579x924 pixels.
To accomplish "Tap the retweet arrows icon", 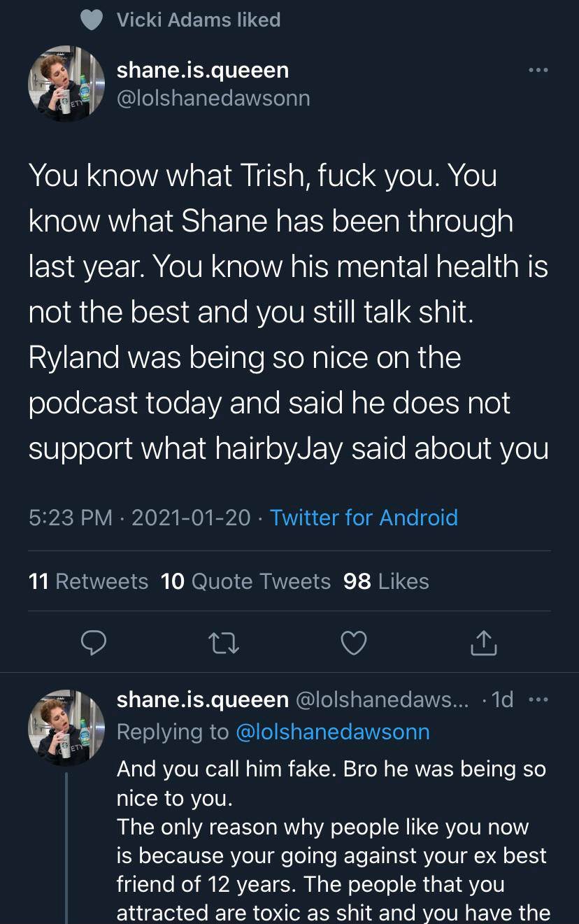I will pos(224,643).
